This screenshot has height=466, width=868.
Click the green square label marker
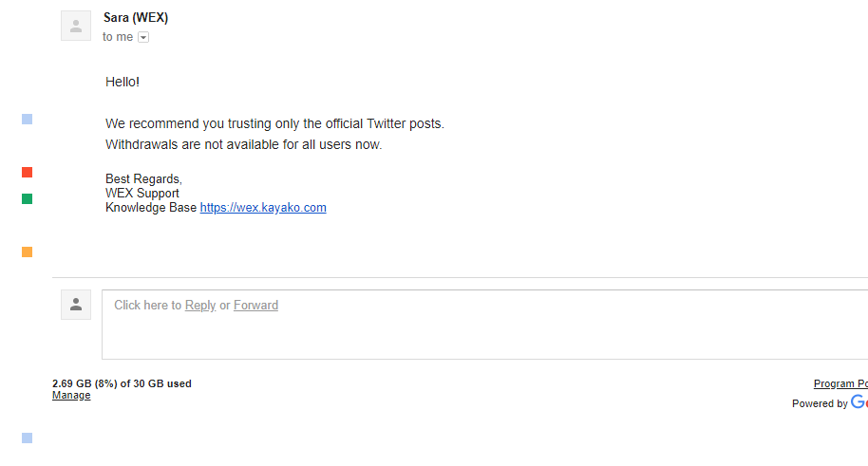(x=28, y=198)
